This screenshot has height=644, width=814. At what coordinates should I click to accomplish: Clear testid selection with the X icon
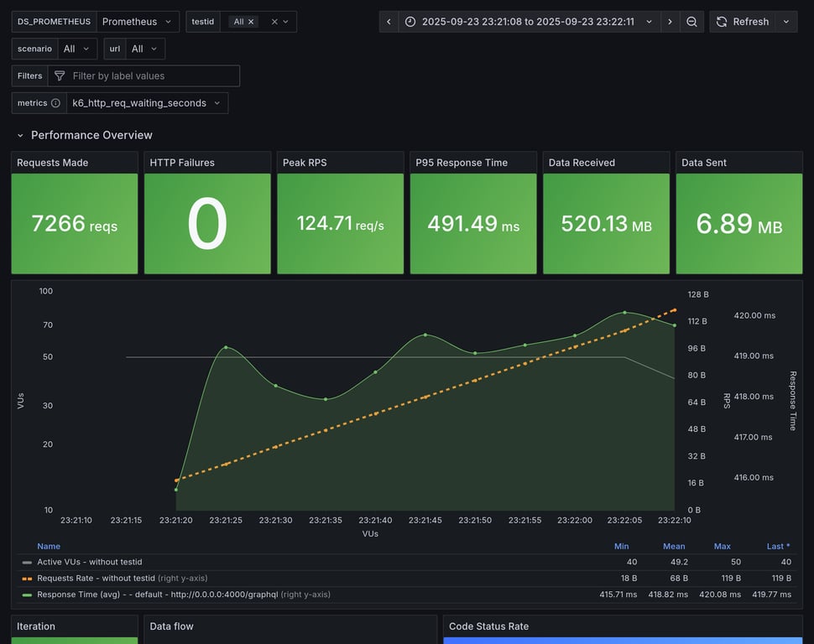(274, 22)
